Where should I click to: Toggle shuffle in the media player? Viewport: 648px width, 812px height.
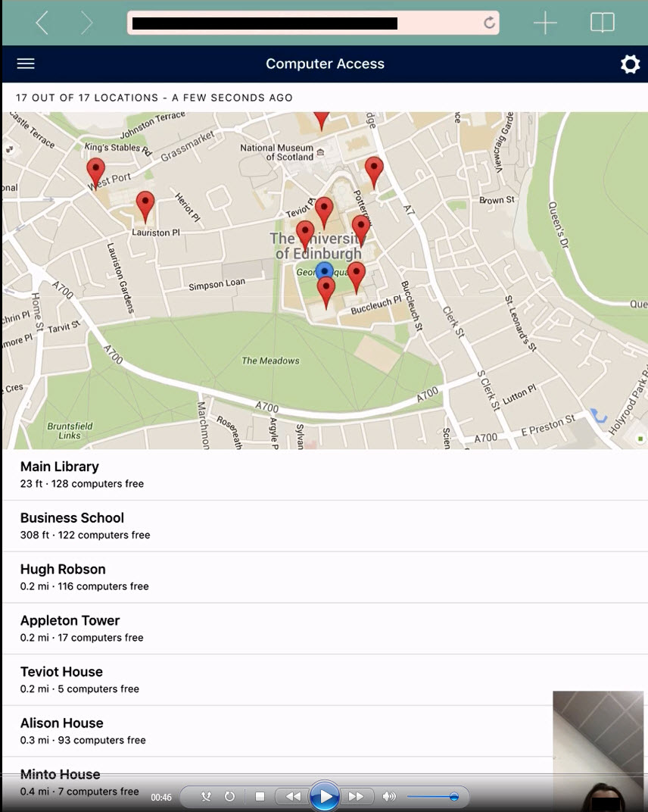(206, 796)
